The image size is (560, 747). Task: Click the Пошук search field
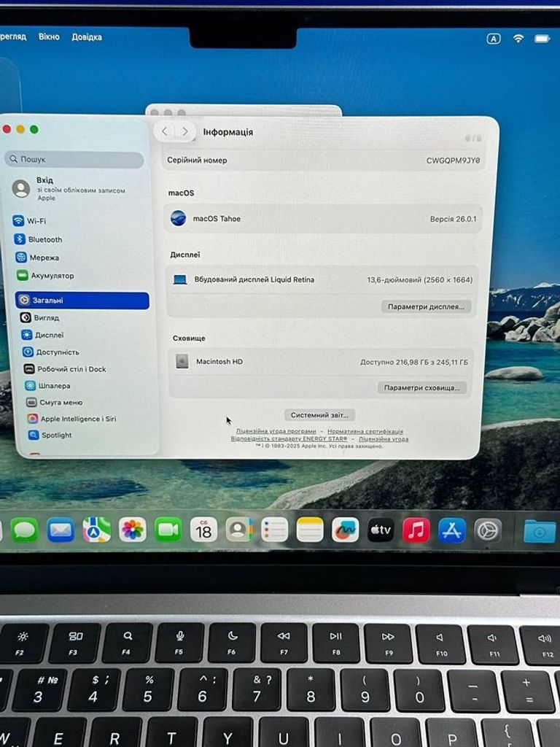[75, 159]
